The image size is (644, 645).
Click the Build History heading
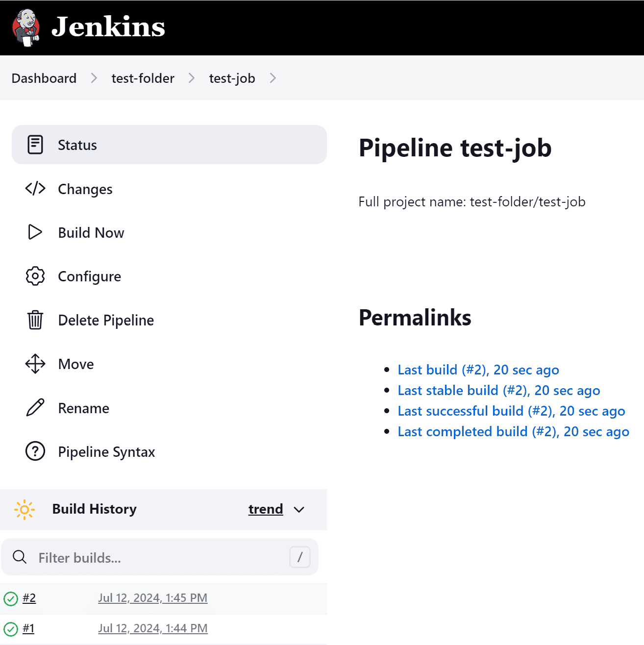[95, 509]
